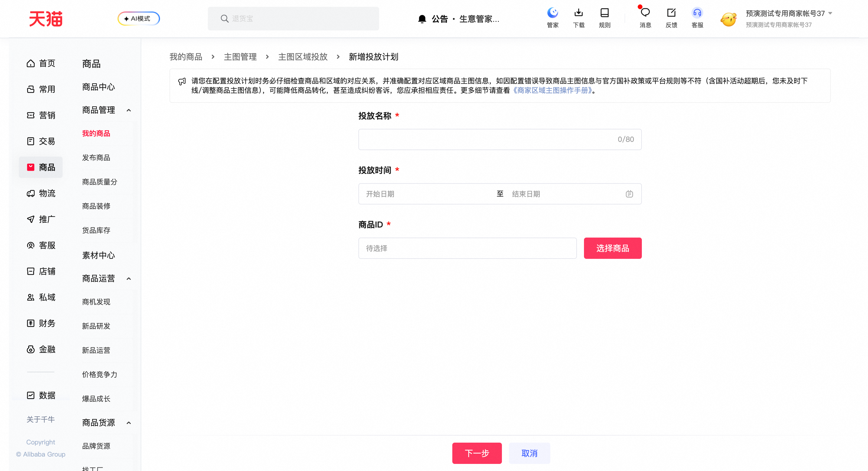
Task: Open 货品库存 submenu item
Action: coord(96,230)
